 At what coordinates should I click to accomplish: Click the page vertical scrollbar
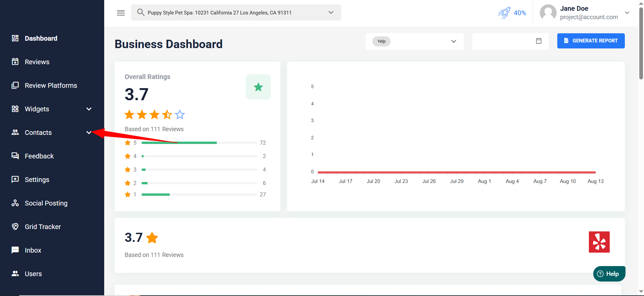pos(641,44)
